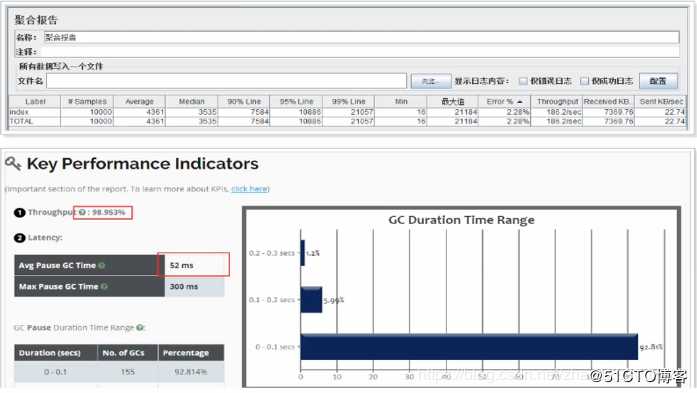The width and height of the screenshot is (697, 393).
Task: Sort by the 90% Line column header
Action: [x=244, y=101]
